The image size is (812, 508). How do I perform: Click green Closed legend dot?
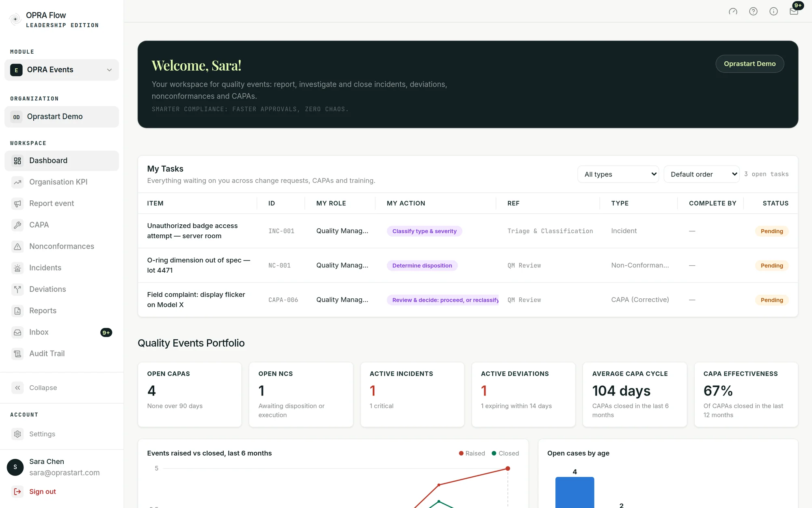tap(494, 454)
